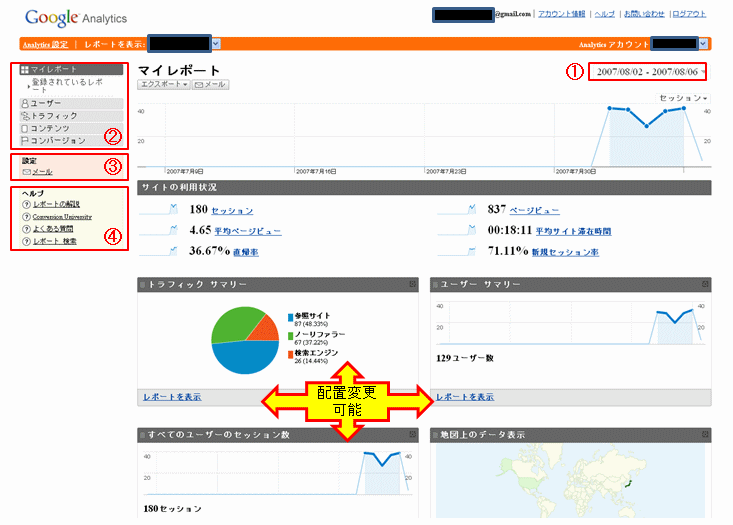Close the 地図上のデータ表示 widget
This screenshot has height=525, width=733.
click(x=705, y=435)
